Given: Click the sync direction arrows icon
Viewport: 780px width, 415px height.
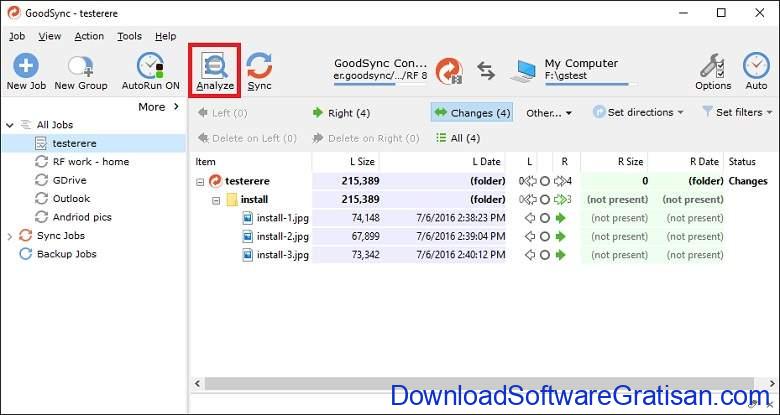Looking at the screenshot, I should (x=486, y=70).
